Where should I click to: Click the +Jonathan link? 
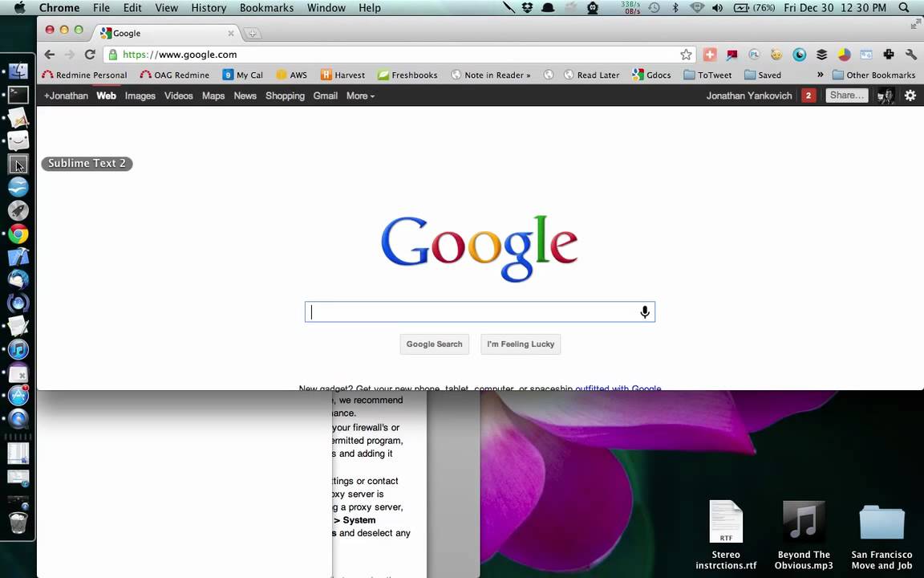[x=66, y=96]
